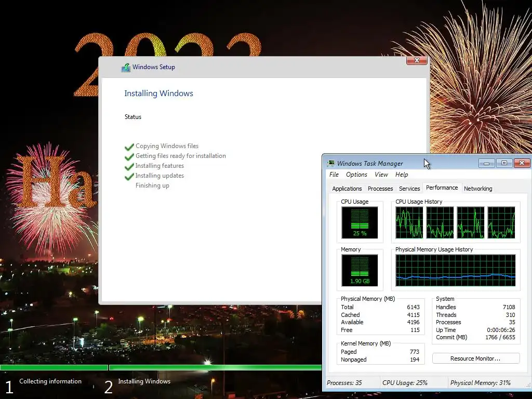Click the fourth CPU Usage History graph

coord(501,222)
